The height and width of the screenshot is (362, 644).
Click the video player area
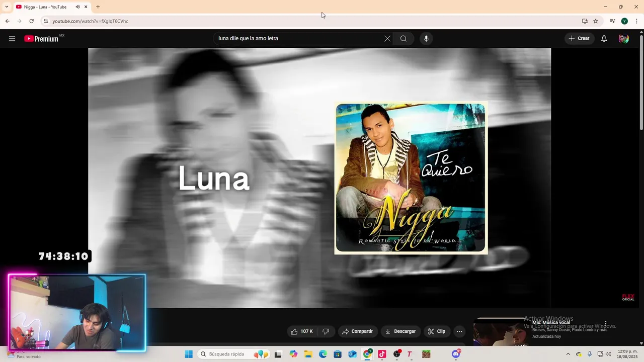(x=319, y=177)
